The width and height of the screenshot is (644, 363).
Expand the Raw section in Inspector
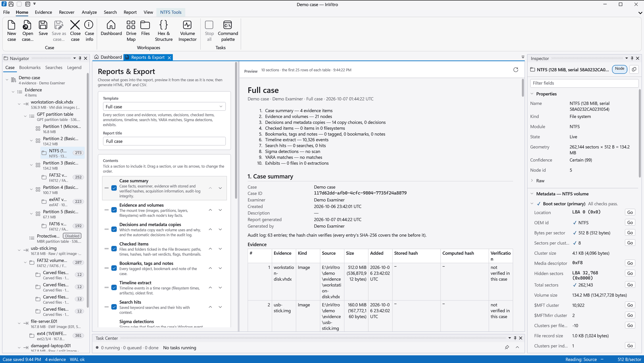[x=532, y=181]
